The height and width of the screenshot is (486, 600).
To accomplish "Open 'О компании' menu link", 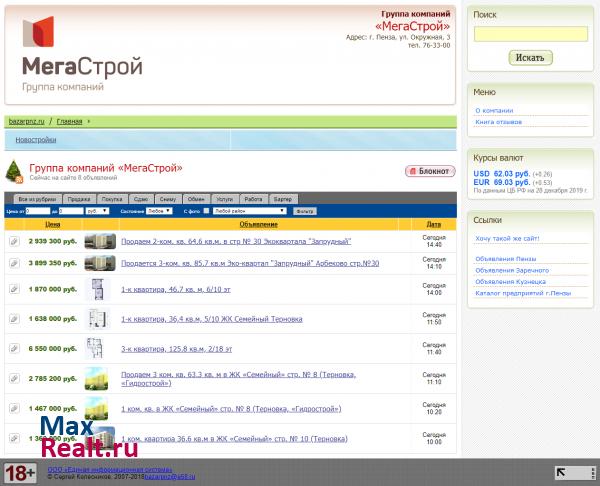I will (494, 110).
